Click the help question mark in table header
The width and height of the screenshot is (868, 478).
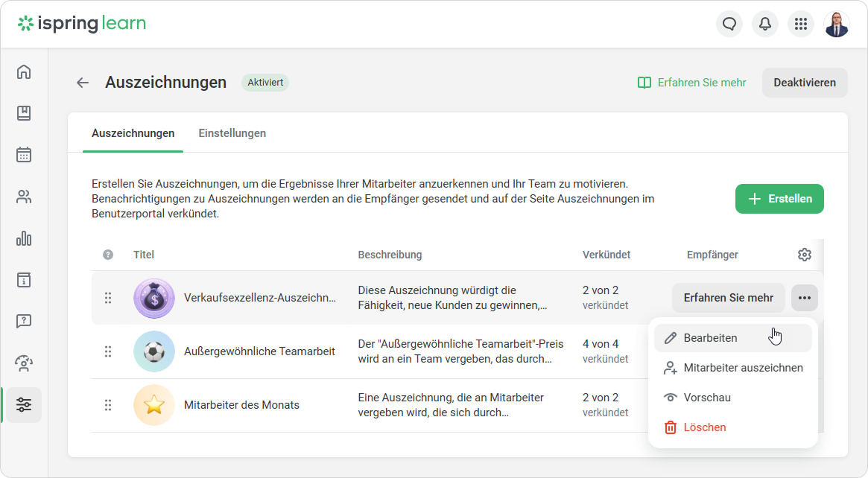[x=108, y=255]
